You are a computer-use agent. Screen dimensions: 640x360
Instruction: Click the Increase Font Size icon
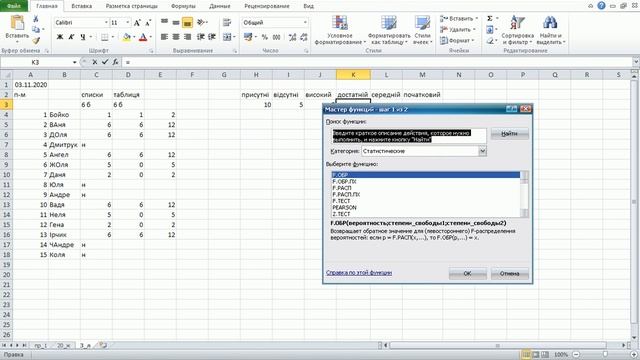tap(137, 23)
